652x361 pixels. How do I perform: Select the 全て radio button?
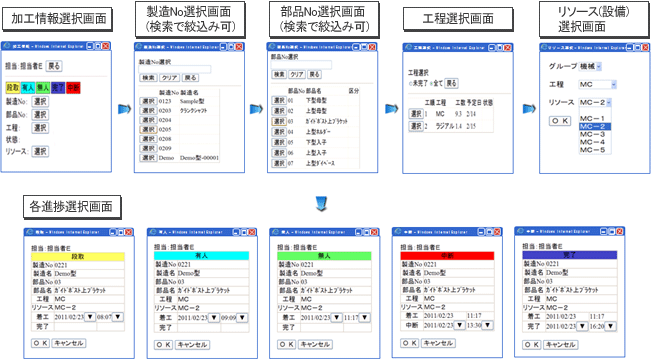tap(431, 84)
